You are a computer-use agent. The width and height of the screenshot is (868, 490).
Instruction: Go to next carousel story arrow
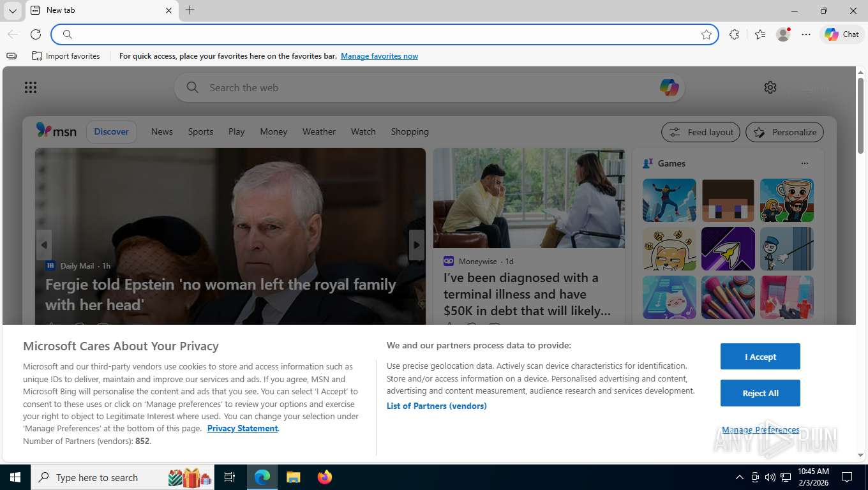pyautogui.click(x=417, y=245)
